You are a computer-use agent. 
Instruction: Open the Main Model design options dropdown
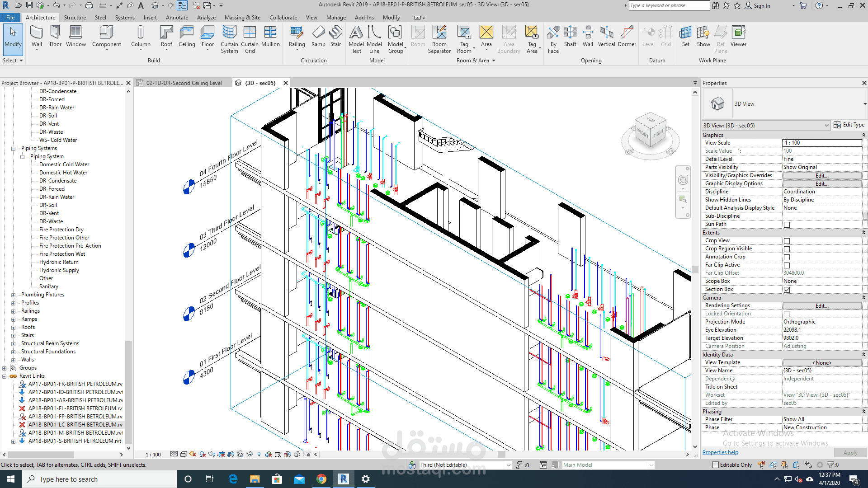tap(608, 465)
